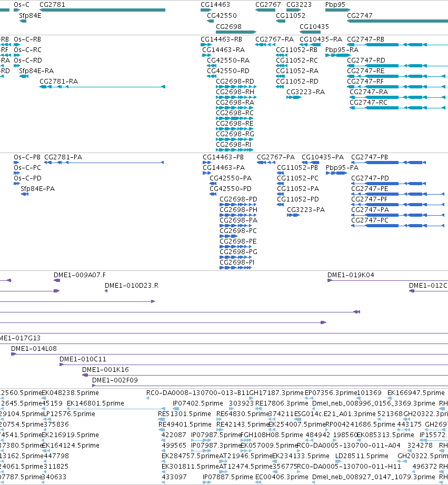Select protein Sfp84E-PA
The width and height of the screenshot is (448, 485).
[38, 189]
